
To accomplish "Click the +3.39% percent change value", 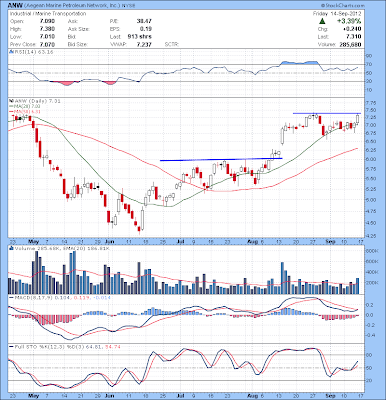I will point(348,21).
